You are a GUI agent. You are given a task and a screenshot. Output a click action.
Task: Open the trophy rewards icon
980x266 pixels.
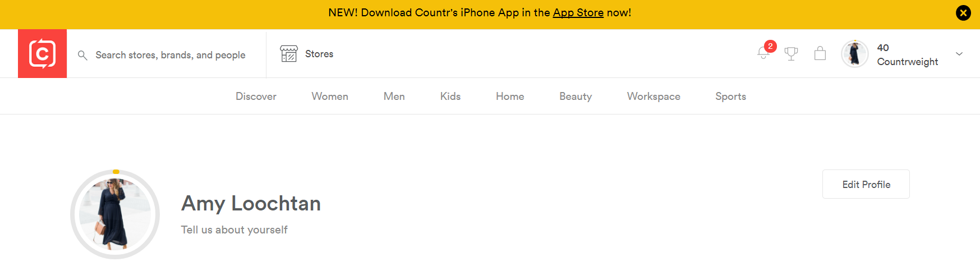coord(791,54)
